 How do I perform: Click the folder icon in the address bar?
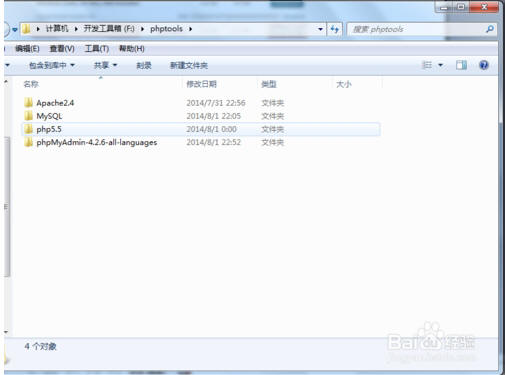point(26,29)
